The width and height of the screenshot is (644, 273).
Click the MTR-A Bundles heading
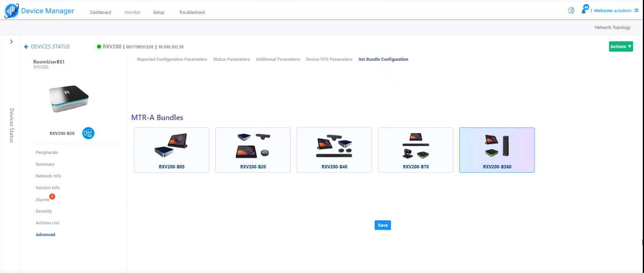[157, 118]
